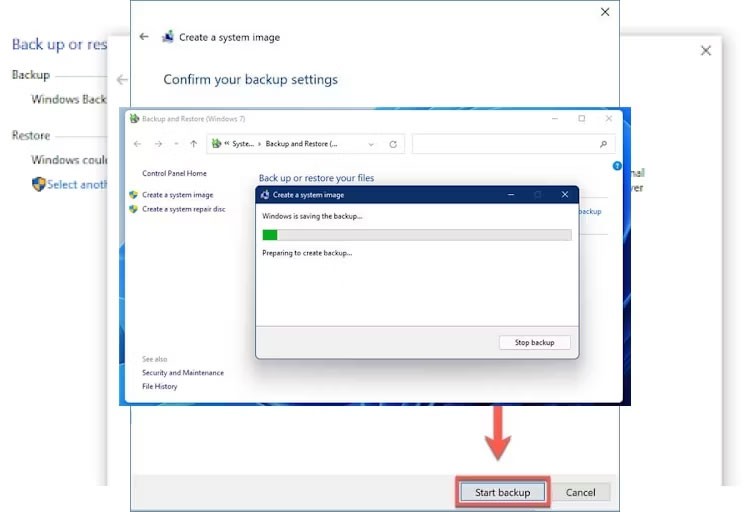Expand the address bar history dropdown
750x512 pixels.
(x=371, y=144)
